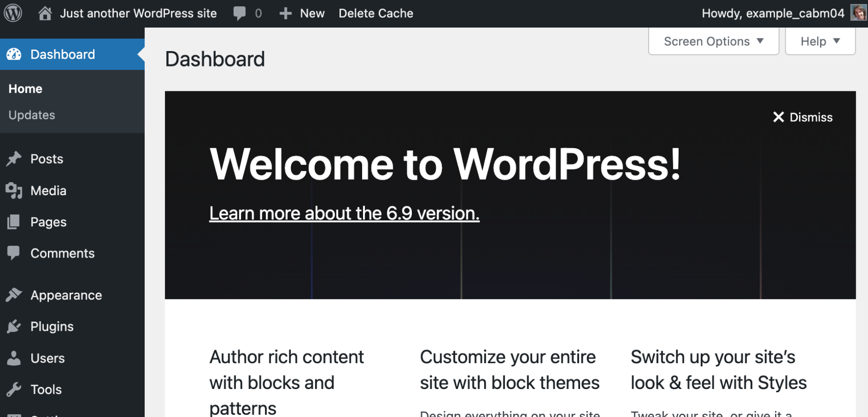Expand the Help dropdown tab
Viewport: 868px width, 417px height.
[820, 41]
